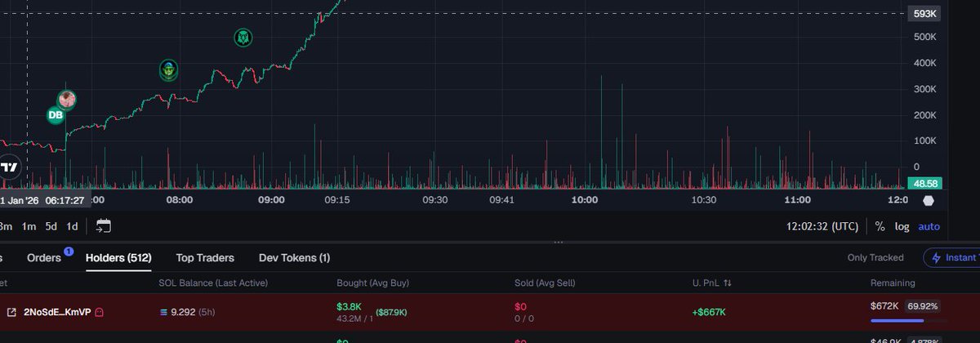Click the +$667K unrealized PnL value
980x343 pixels.
point(710,312)
